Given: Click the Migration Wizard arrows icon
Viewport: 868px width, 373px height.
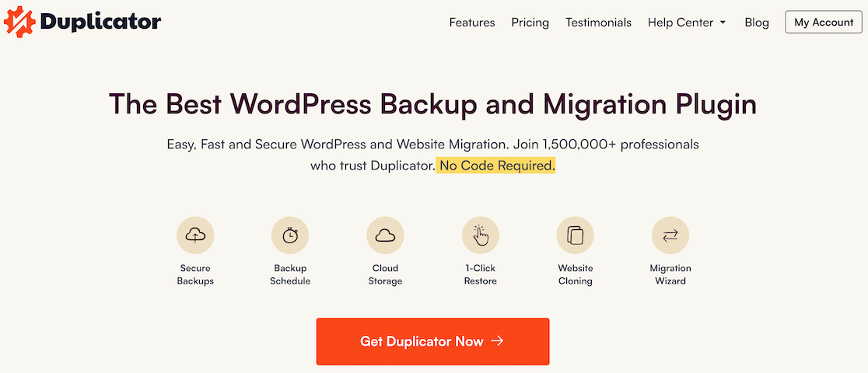Looking at the screenshot, I should coord(670,235).
